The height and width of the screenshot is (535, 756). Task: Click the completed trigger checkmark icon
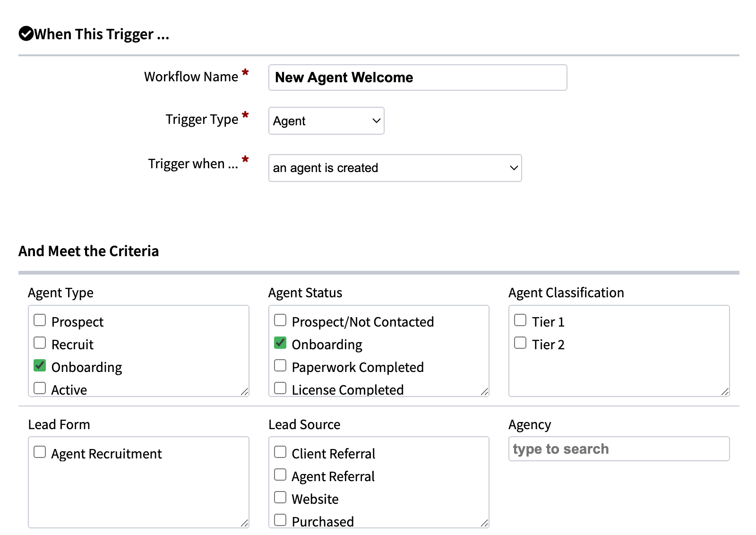point(26,33)
